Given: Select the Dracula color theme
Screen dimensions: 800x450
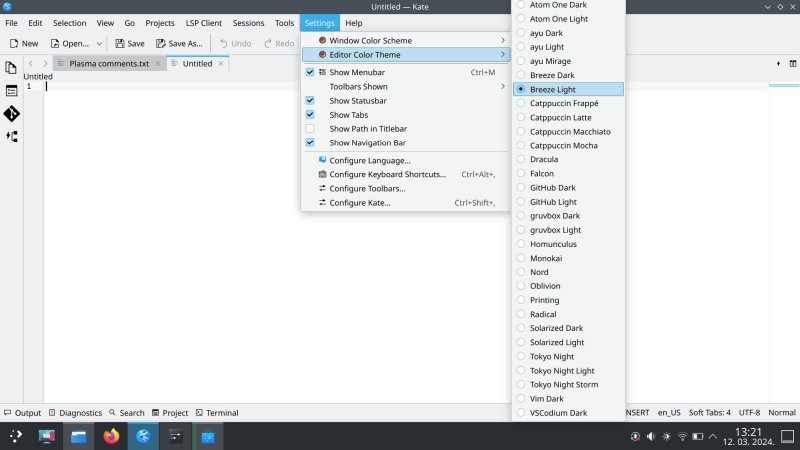Looking at the screenshot, I should click(544, 159).
